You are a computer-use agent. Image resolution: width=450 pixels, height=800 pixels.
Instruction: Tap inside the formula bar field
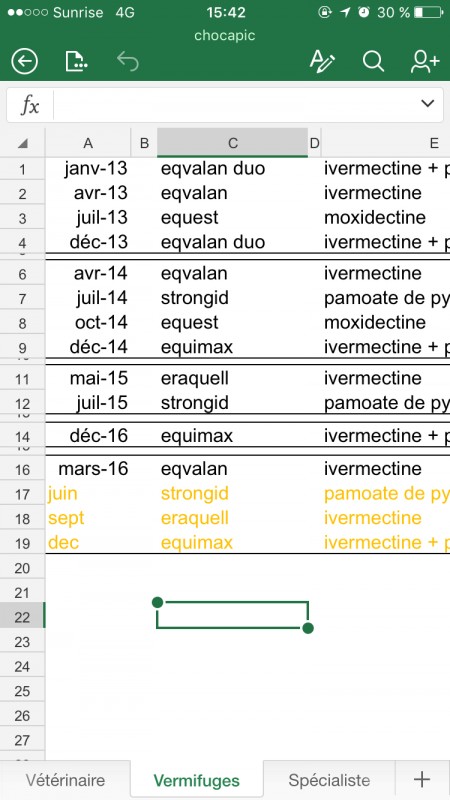click(x=235, y=105)
